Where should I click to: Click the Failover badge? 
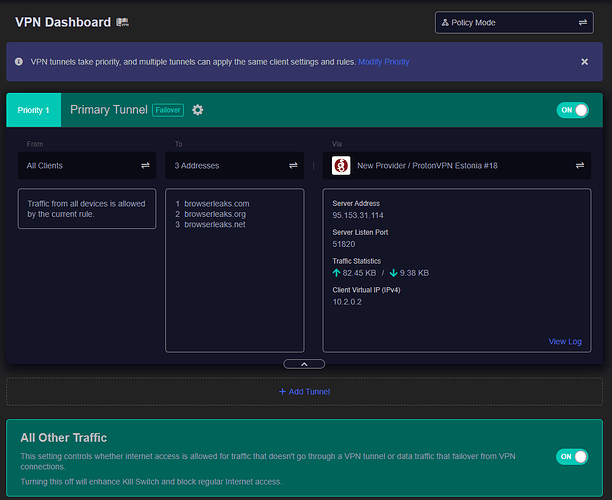167,110
